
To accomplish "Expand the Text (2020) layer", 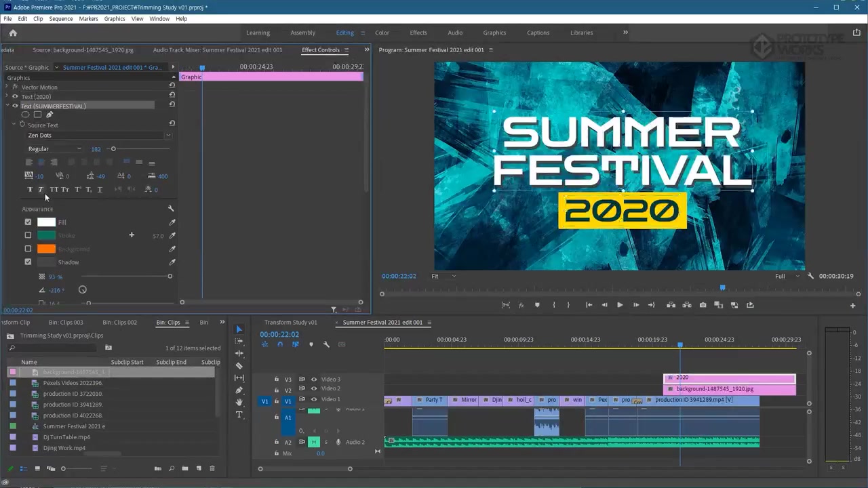I will [x=8, y=97].
